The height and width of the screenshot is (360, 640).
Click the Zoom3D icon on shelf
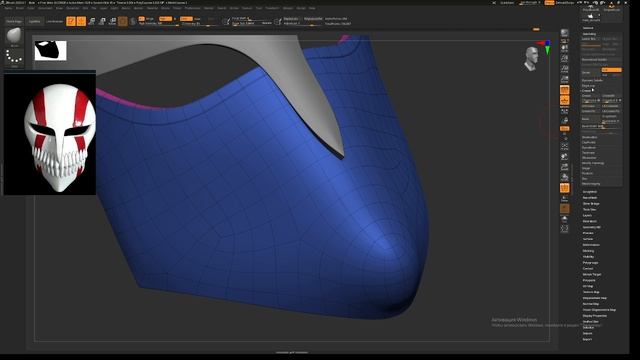(x=564, y=167)
